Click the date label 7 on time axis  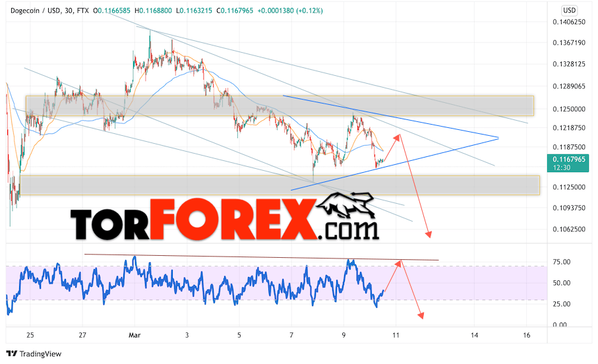click(x=291, y=335)
